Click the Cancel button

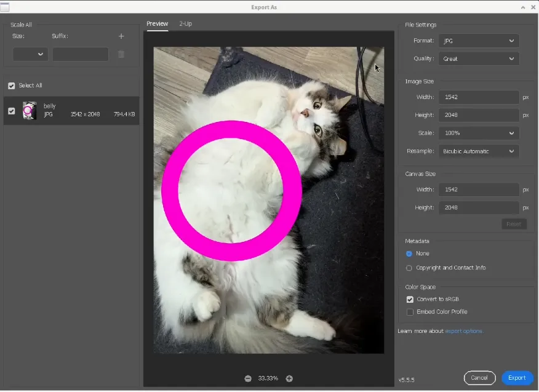click(x=479, y=378)
